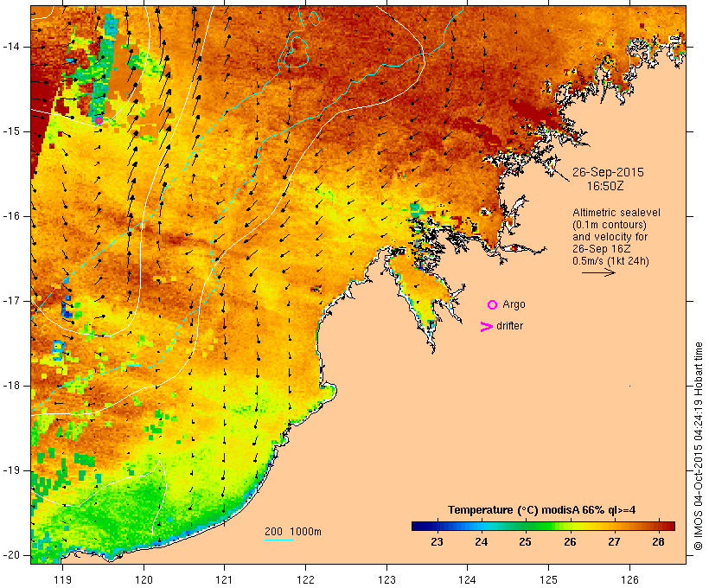Click the longitude label '119'
This screenshot has height=588, width=709.
click(x=62, y=579)
